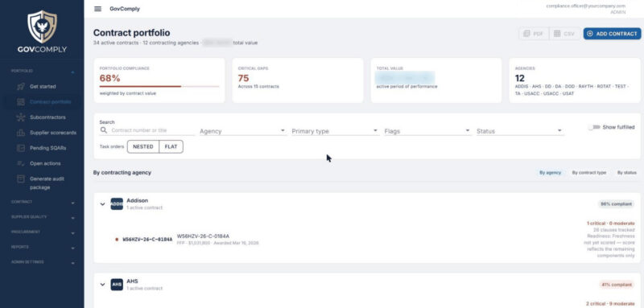Go to Subcontractors page
This screenshot has width=644, height=308.
coord(47,117)
